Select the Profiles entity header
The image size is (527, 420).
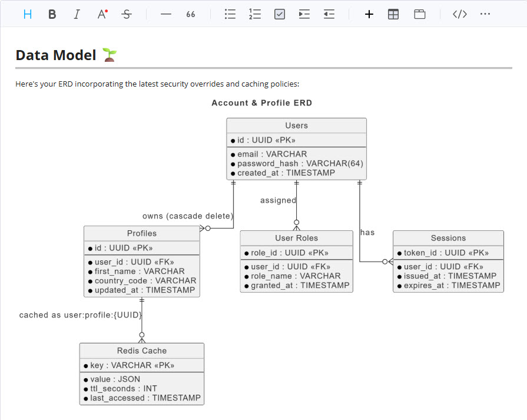coord(142,233)
